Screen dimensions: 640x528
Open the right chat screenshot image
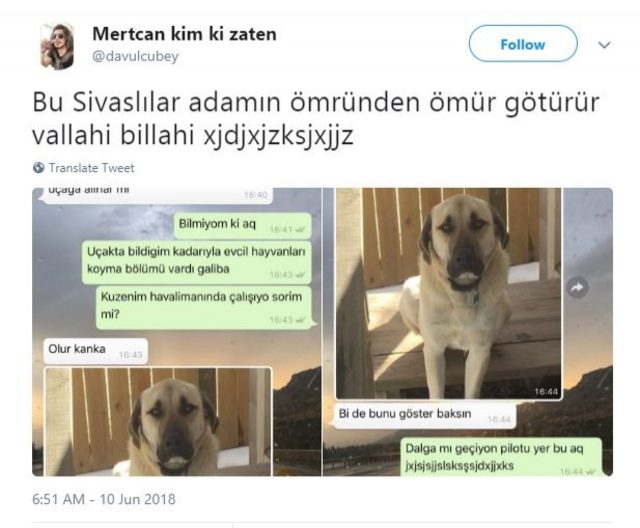click(x=468, y=332)
